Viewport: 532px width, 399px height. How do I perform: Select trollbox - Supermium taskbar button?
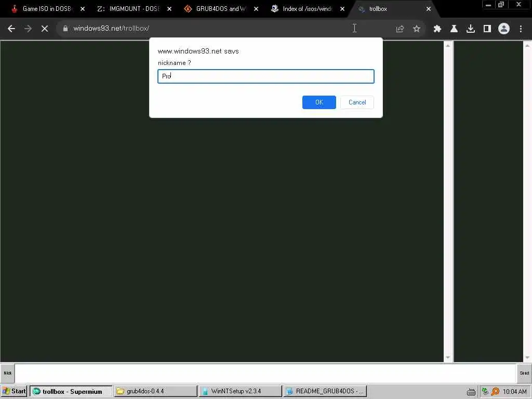point(71,391)
